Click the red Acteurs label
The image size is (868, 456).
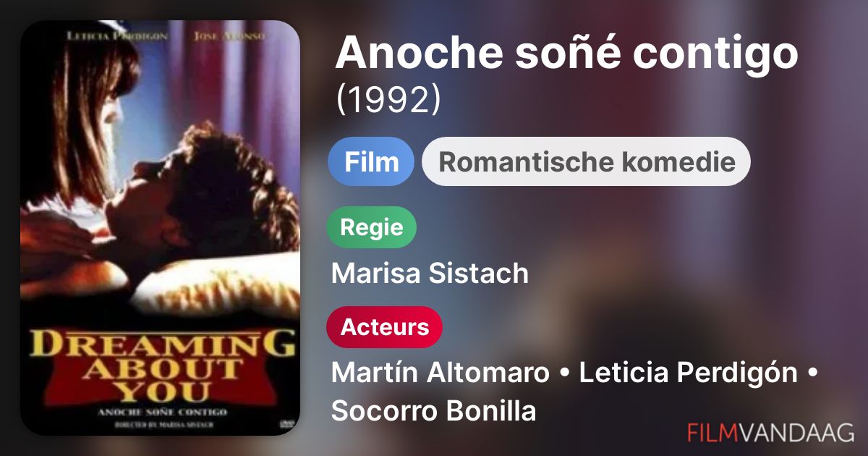click(x=385, y=327)
